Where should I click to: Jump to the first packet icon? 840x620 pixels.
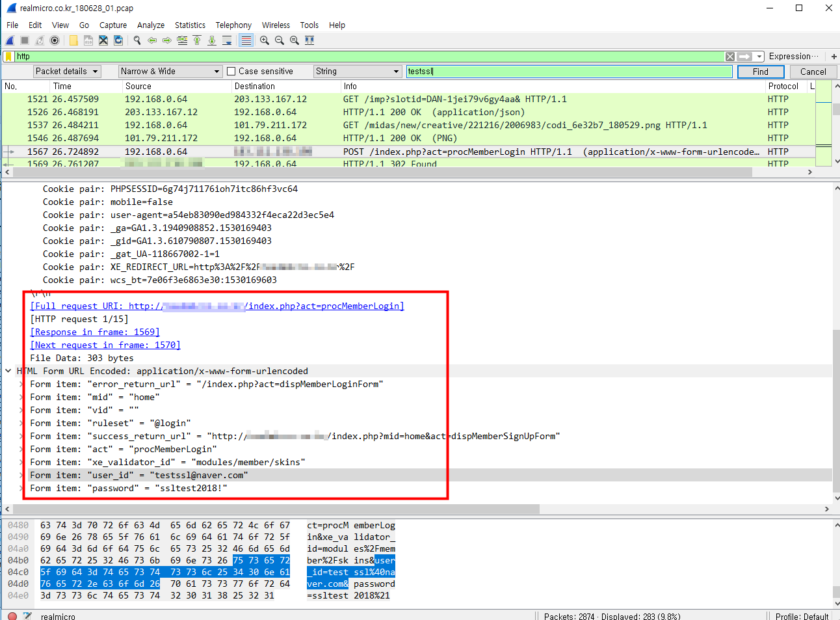click(197, 40)
